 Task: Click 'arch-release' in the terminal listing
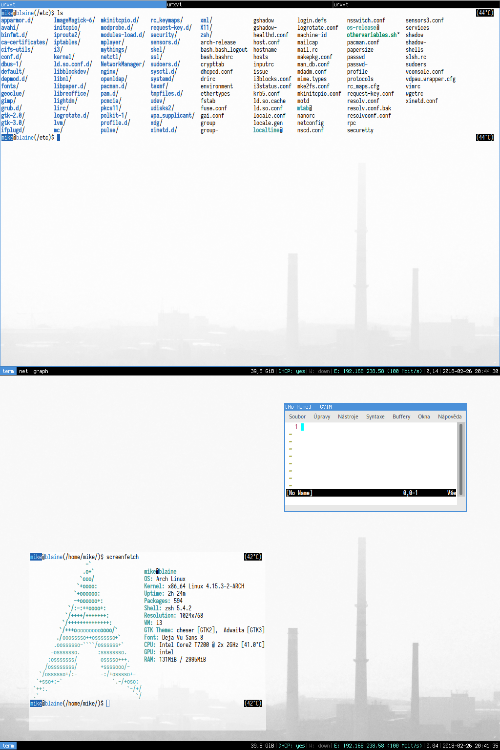click(x=218, y=42)
